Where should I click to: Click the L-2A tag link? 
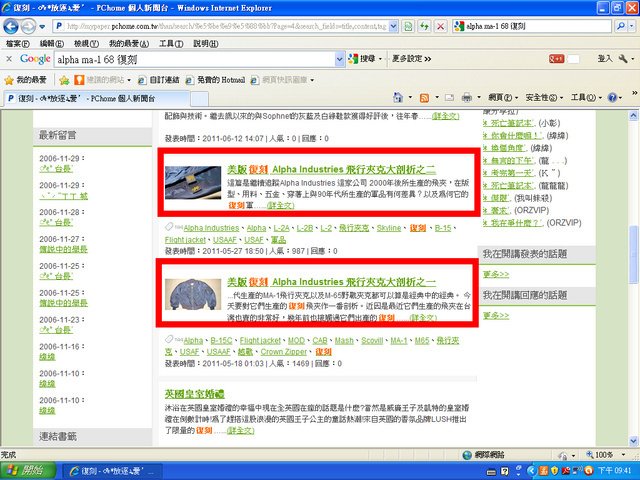[282, 228]
